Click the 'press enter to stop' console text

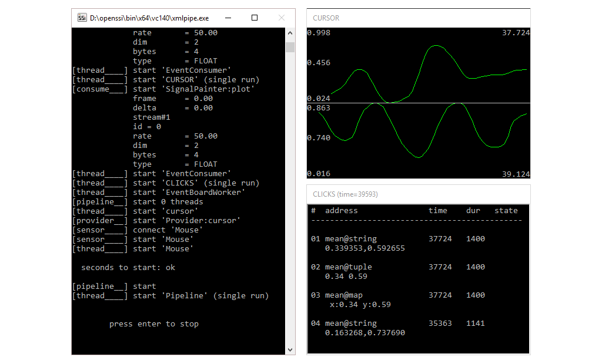tap(154, 324)
